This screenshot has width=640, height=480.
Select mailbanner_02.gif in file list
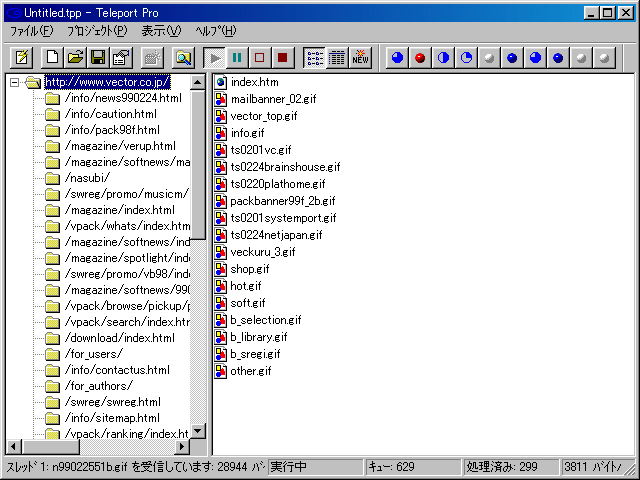click(273, 99)
